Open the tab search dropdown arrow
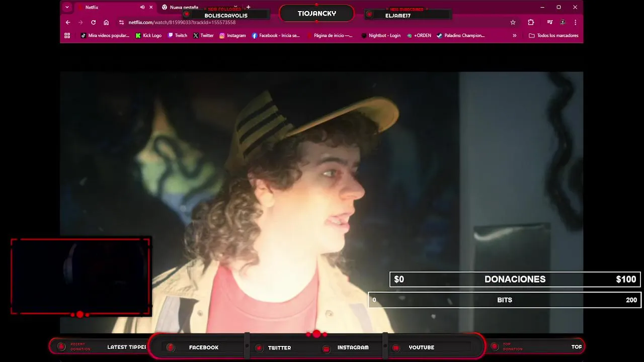 (x=67, y=8)
